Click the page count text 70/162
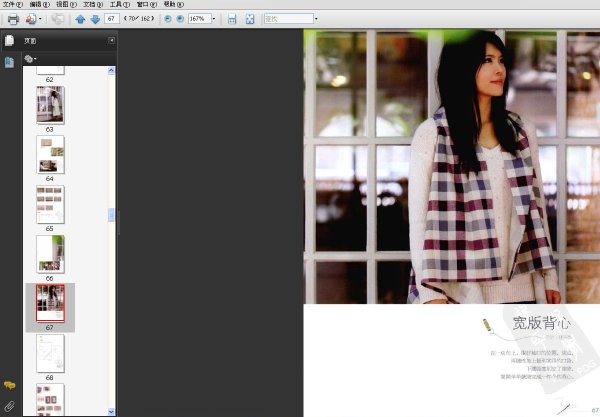Viewport: 600px width, 417px height. pyautogui.click(x=139, y=18)
